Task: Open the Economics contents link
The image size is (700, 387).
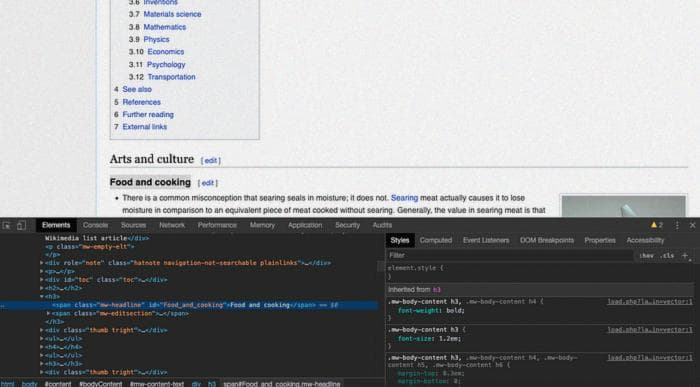Action: pos(166,52)
